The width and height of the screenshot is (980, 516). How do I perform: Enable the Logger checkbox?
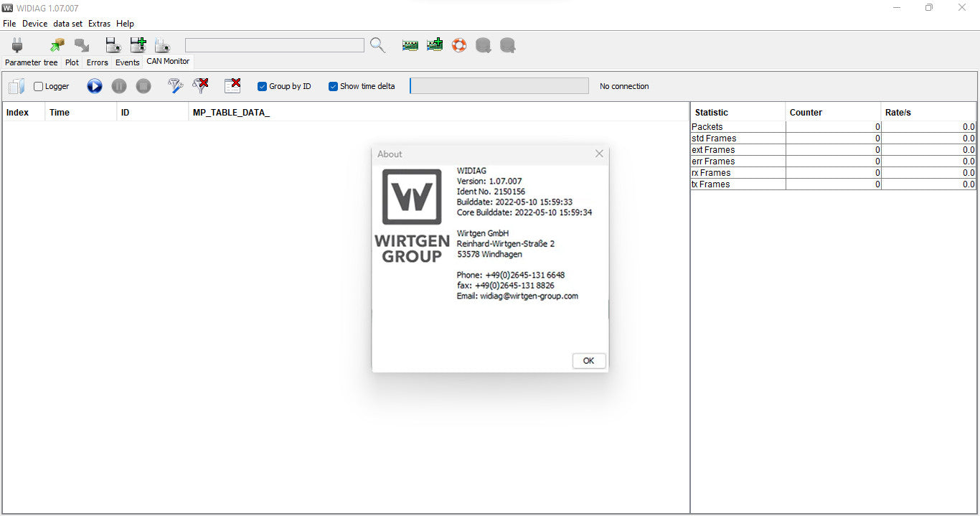37,85
